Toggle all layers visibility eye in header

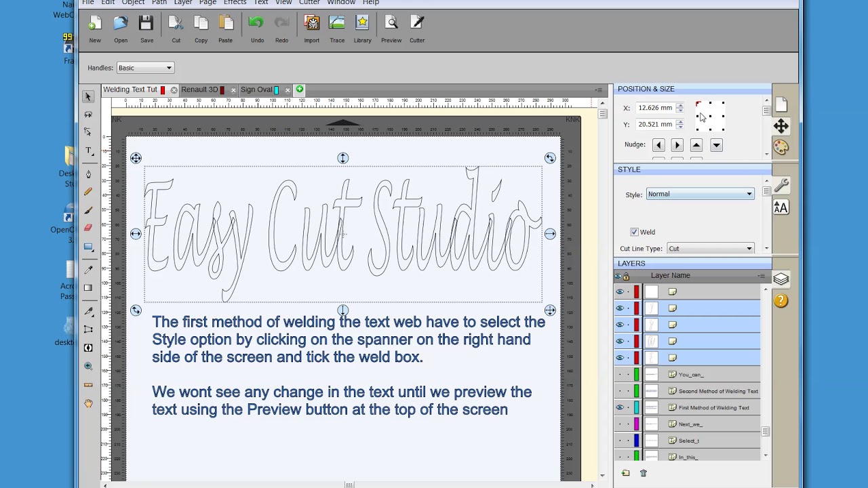point(618,276)
